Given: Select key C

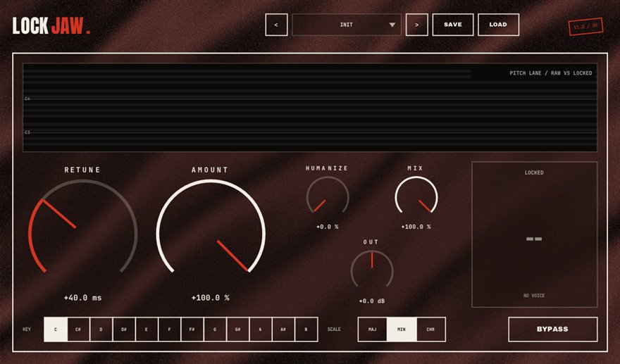Looking at the screenshot, I should coord(56,330).
